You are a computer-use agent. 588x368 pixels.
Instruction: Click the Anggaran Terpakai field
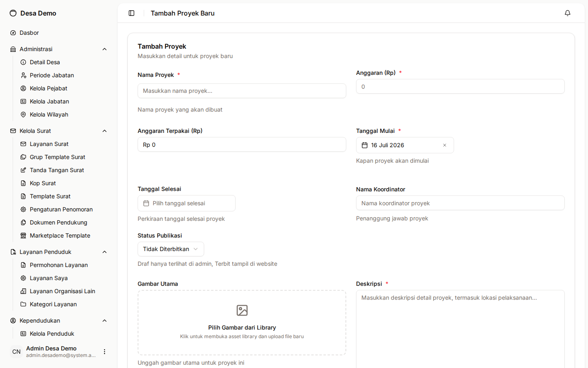click(242, 144)
